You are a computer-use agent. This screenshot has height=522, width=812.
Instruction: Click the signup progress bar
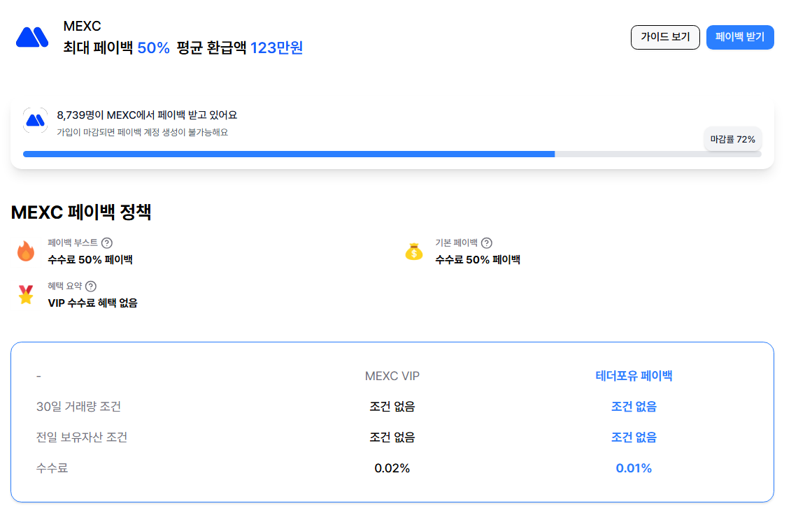coord(392,154)
